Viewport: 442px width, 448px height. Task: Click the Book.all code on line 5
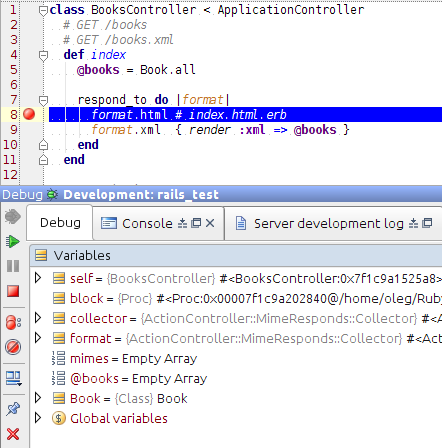click(x=168, y=70)
